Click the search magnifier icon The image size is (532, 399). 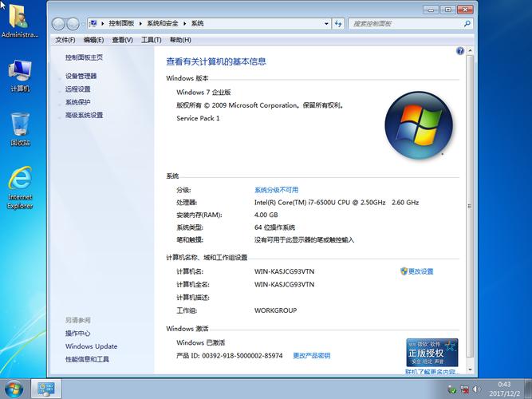coord(467,23)
